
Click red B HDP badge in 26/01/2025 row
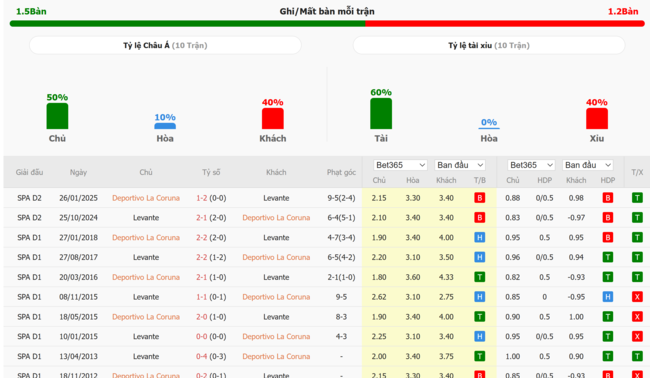608,198
